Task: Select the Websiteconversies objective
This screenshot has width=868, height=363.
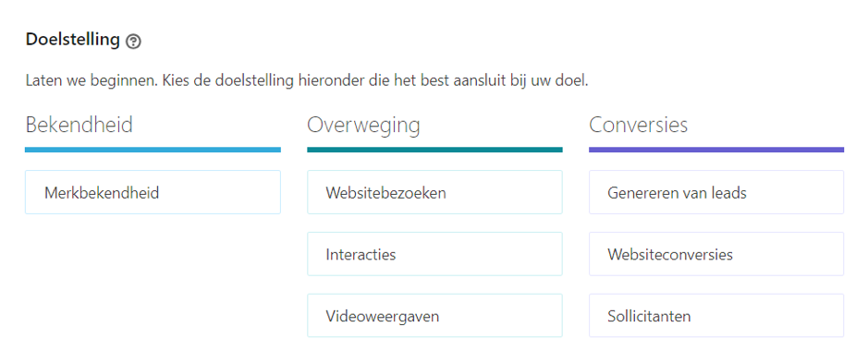Action: 716,254
